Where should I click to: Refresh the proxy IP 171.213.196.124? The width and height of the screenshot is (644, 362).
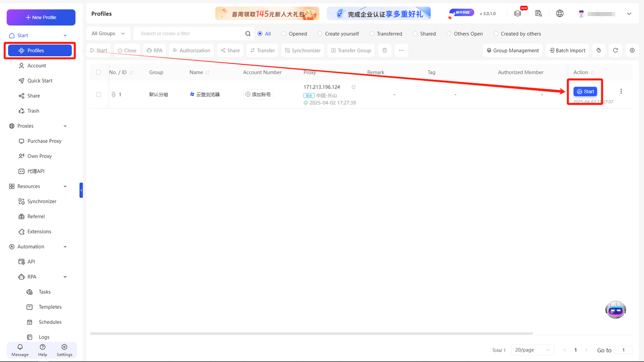pyautogui.click(x=353, y=87)
